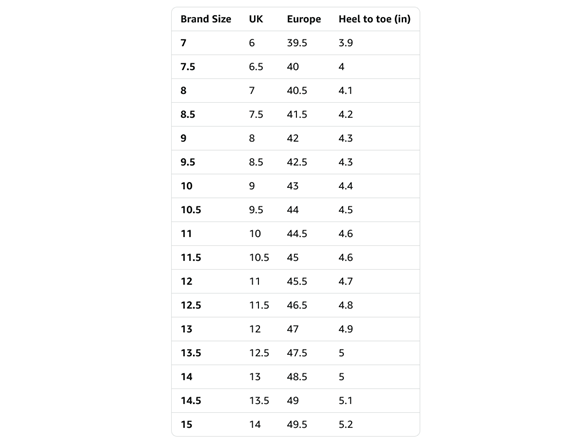Select the brand size 7 row label
This screenshot has height=441, width=588.
(183, 43)
